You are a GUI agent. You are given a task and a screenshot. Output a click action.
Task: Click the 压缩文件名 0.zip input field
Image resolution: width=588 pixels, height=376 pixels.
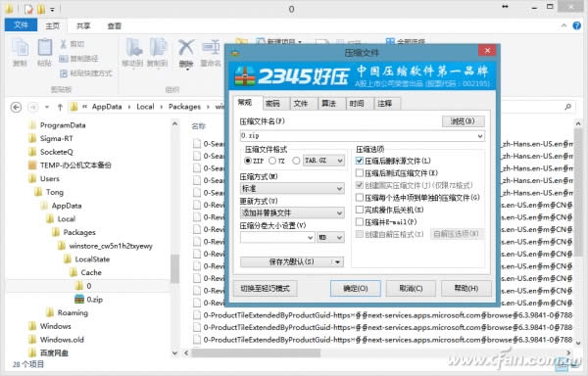[362, 136]
